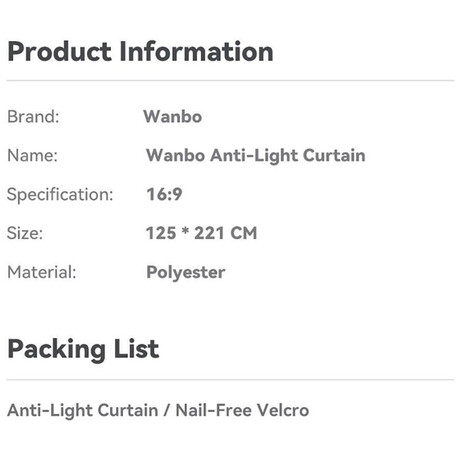Click divider line under Product Information
This screenshot has width=460, height=460.
click(x=230, y=80)
